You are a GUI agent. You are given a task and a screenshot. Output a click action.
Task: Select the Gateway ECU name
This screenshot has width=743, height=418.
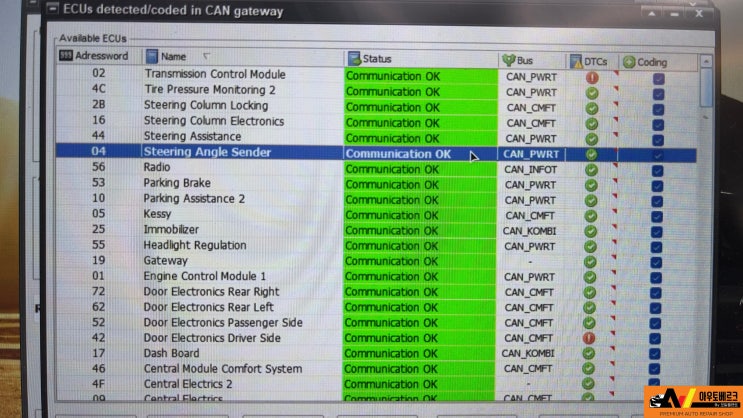coord(165,261)
